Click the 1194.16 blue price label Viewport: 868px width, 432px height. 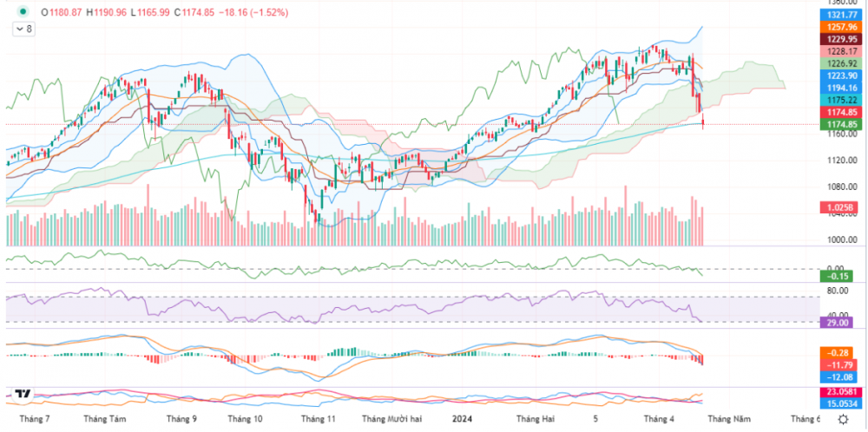[840, 88]
